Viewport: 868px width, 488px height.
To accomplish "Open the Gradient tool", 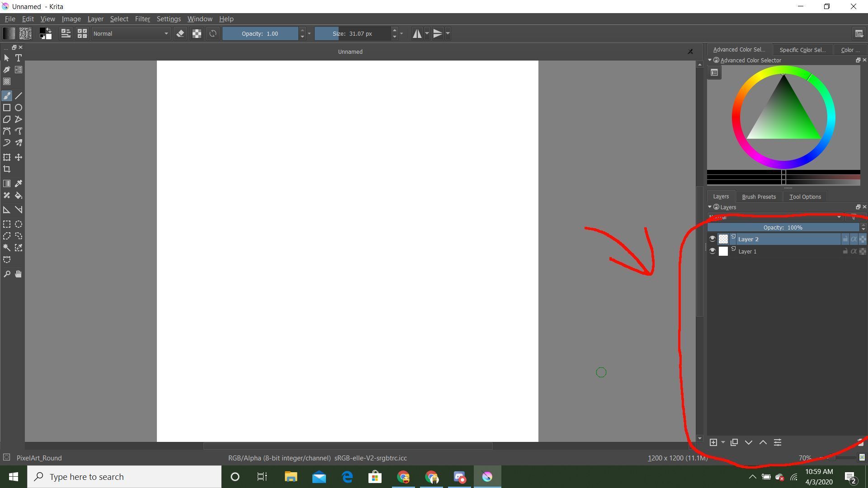I will 7,183.
